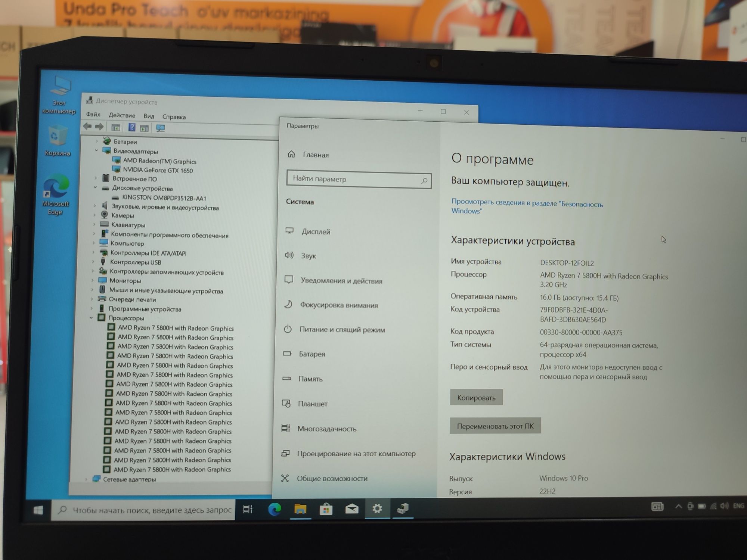Viewport: 747px width, 560px height.
Task: Select Очереди печати tree item
Action: (132, 299)
